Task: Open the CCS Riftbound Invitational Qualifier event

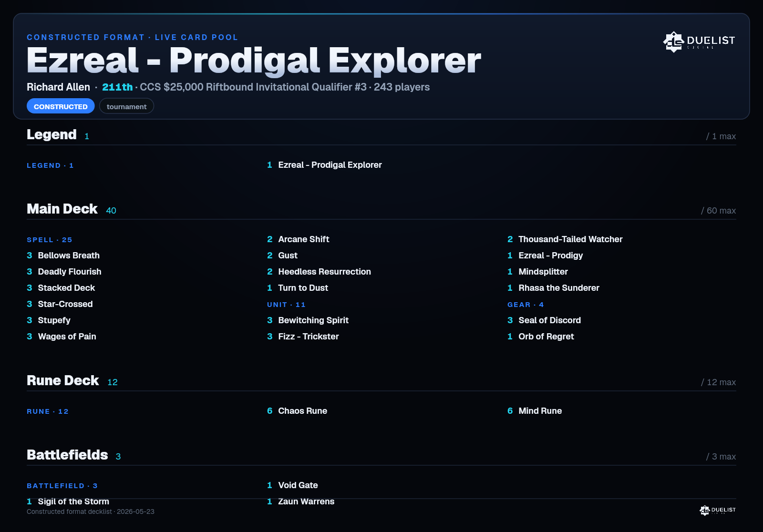Action: [x=253, y=87]
